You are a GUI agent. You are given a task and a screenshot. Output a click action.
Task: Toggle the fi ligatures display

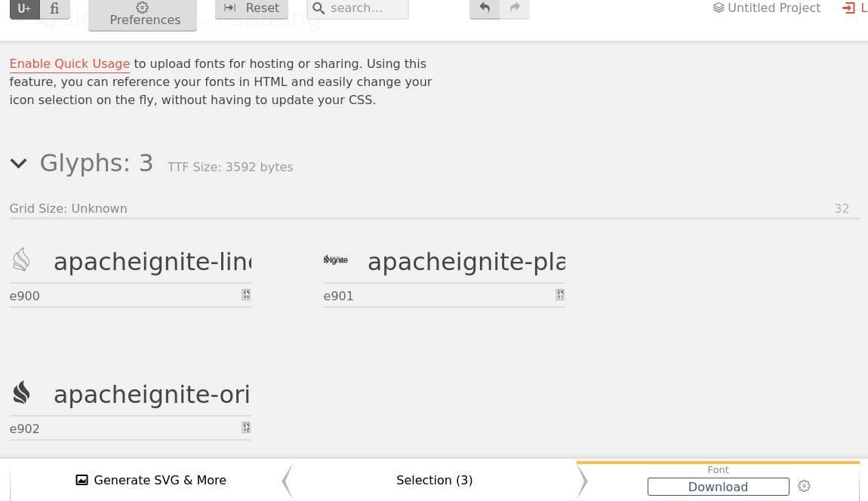(x=54, y=8)
